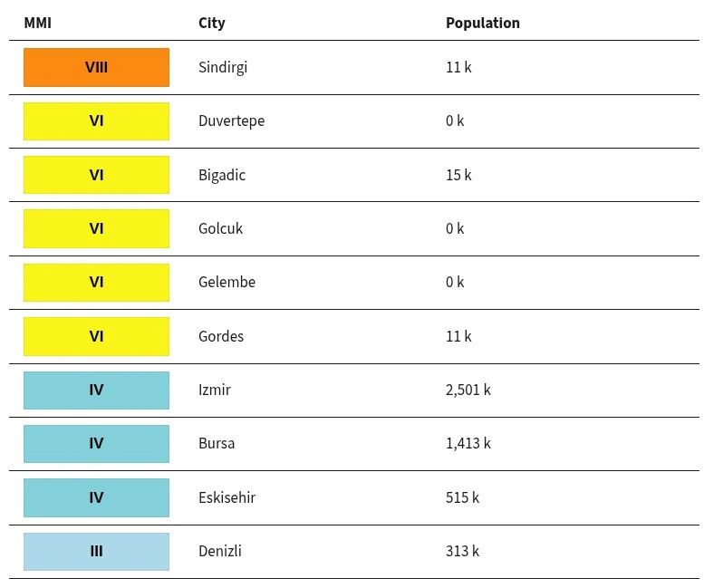Click the Gordes city entry
Viewport: 704px width, 588px height.
(221, 336)
